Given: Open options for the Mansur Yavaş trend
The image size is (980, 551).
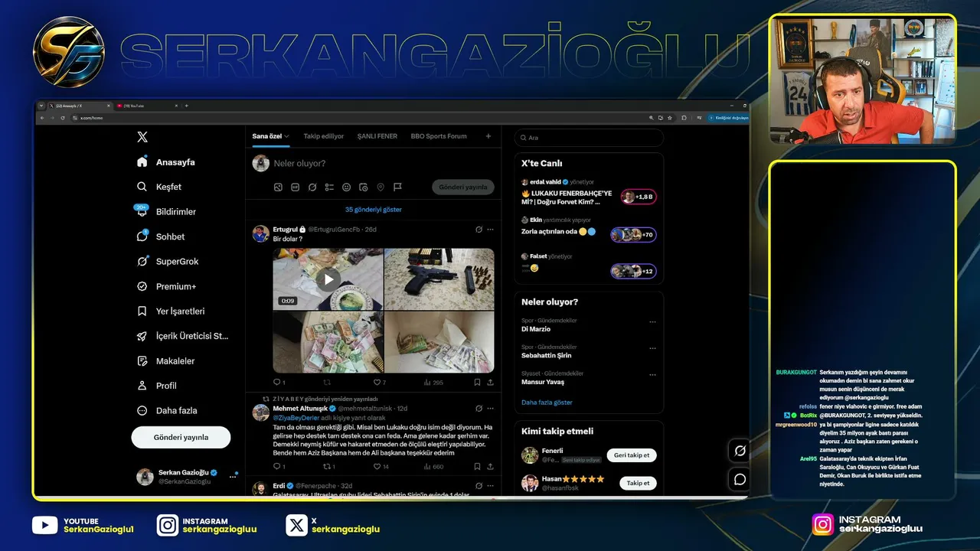Looking at the screenshot, I should pos(652,375).
